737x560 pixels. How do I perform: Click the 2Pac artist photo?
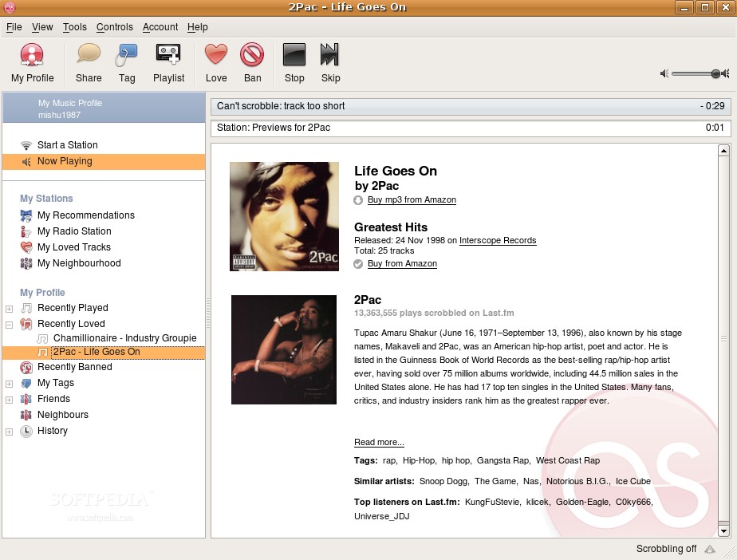284,350
